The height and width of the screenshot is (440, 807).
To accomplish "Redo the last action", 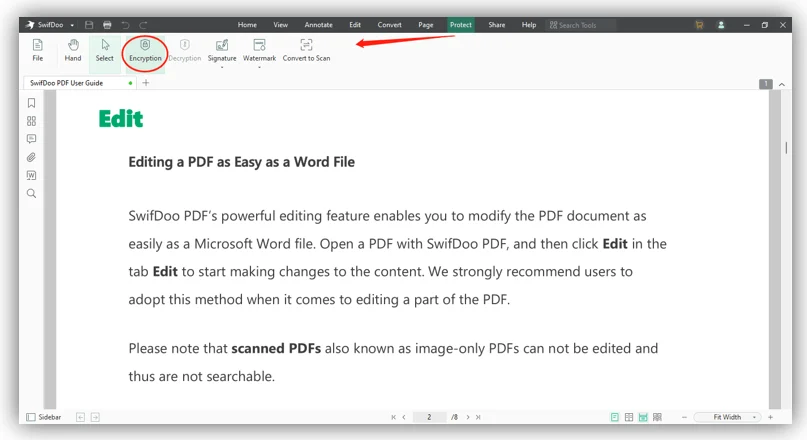I will [144, 25].
